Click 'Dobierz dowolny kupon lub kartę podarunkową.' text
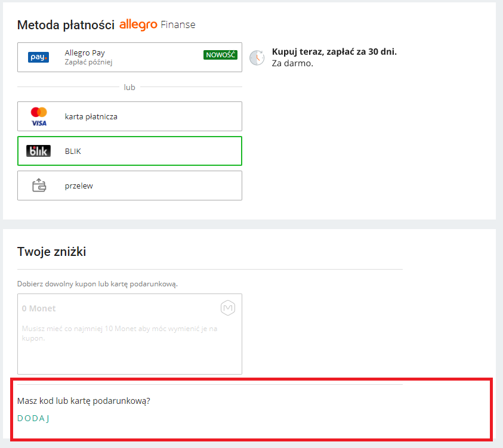503x448 pixels. tap(97, 284)
